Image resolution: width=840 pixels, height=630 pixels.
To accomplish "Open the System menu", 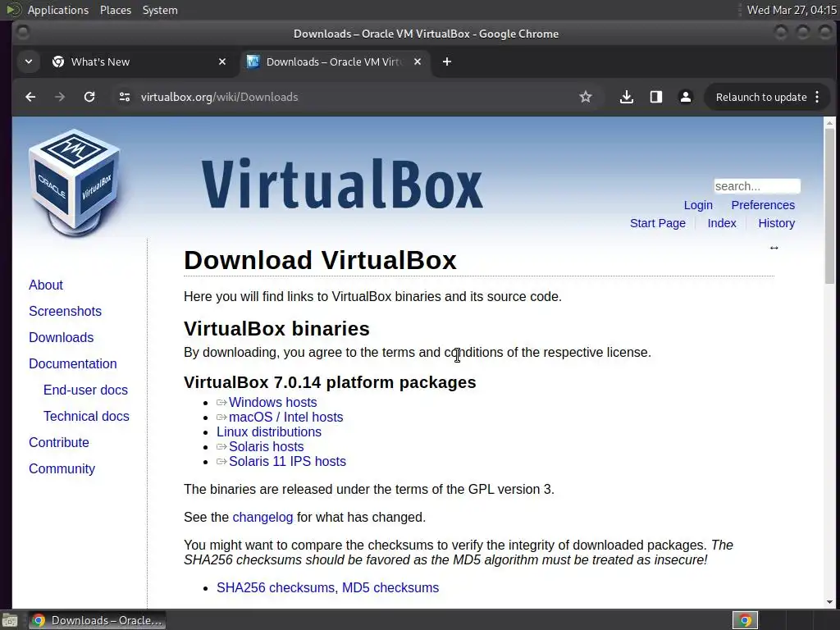I will coord(160,10).
